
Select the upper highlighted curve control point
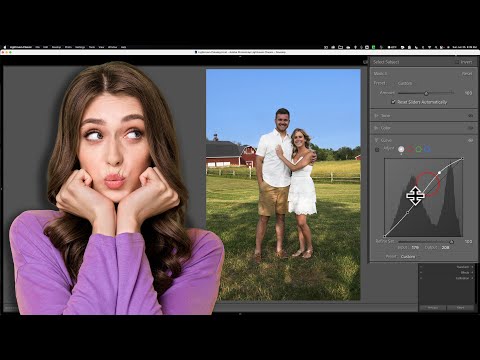439,173
